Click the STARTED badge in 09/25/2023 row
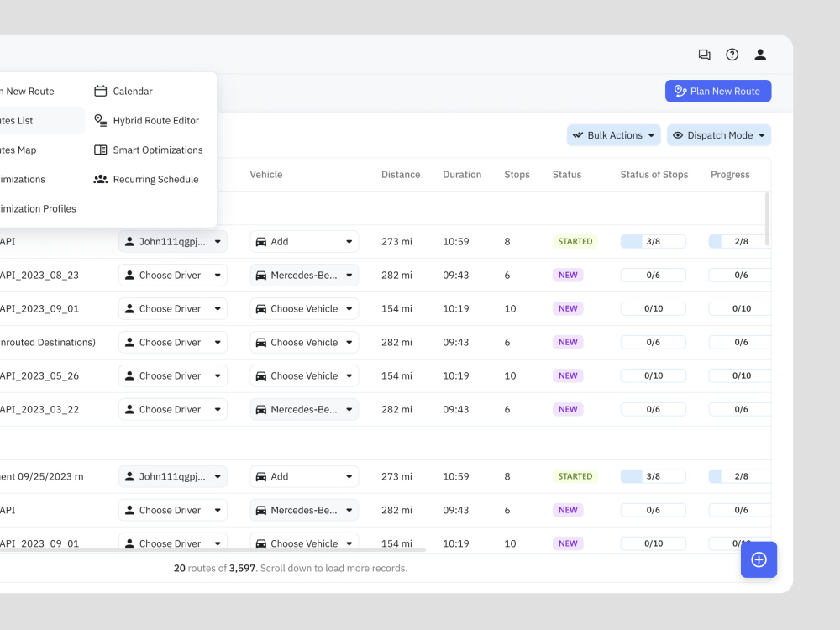Viewport: 840px width, 630px height. pyautogui.click(x=575, y=477)
